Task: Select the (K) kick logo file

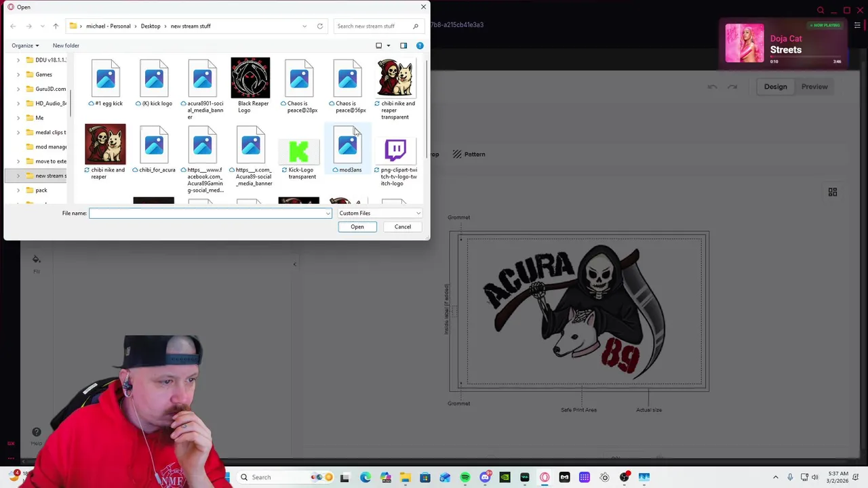Action: coord(154,83)
